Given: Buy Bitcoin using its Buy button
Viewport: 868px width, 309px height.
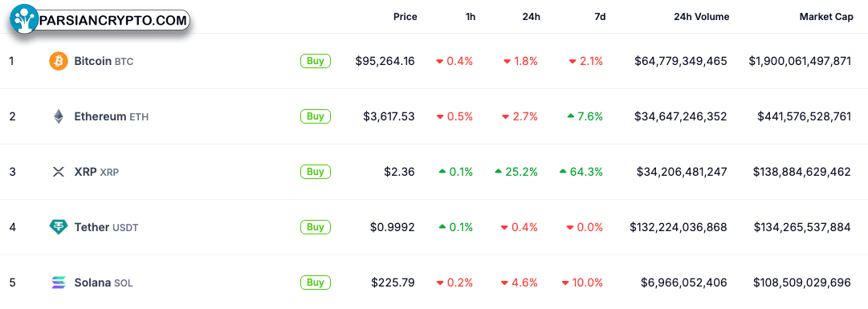Looking at the screenshot, I should pyautogui.click(x=316, y=61).
